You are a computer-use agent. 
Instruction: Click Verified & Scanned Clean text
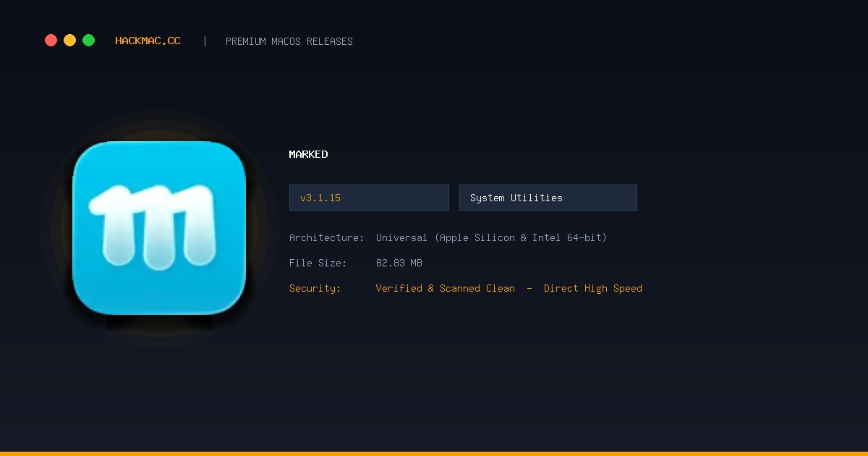446,288
